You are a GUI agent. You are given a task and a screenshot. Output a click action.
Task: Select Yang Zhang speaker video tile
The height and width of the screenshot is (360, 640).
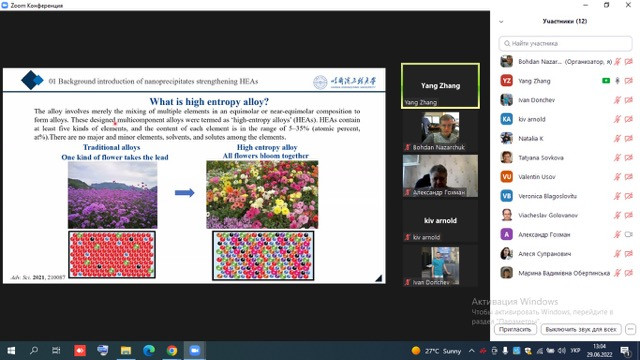[440, 86]
